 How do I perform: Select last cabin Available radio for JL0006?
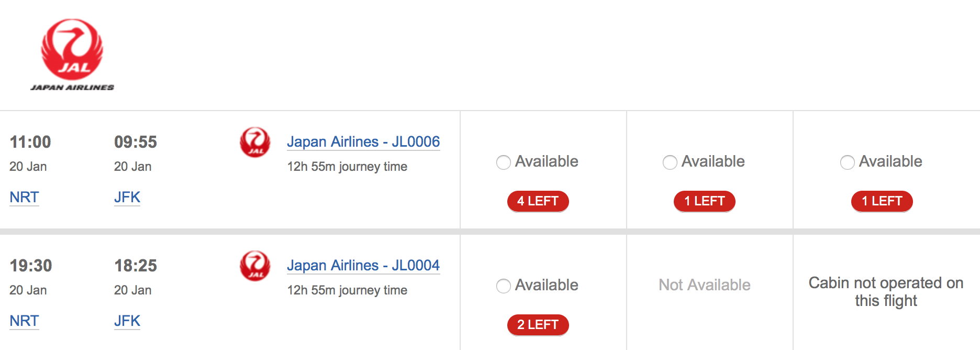pyautogui.click(x=848, y=162)
